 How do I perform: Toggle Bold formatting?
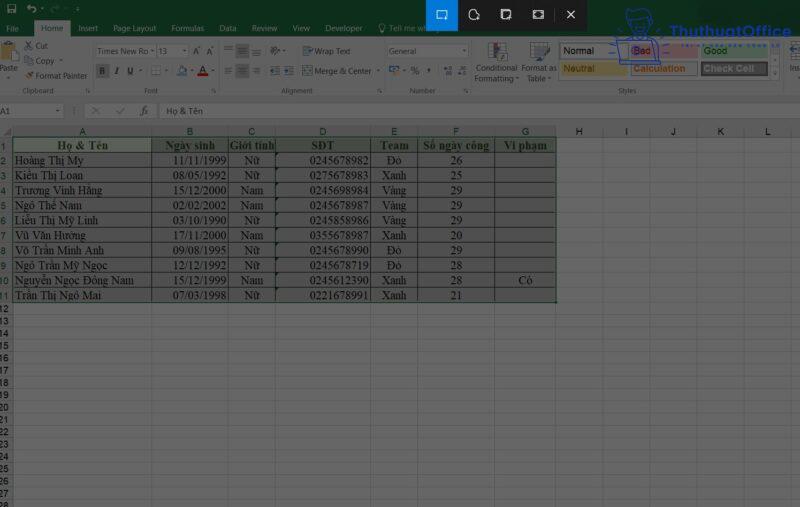click(102, 71)
